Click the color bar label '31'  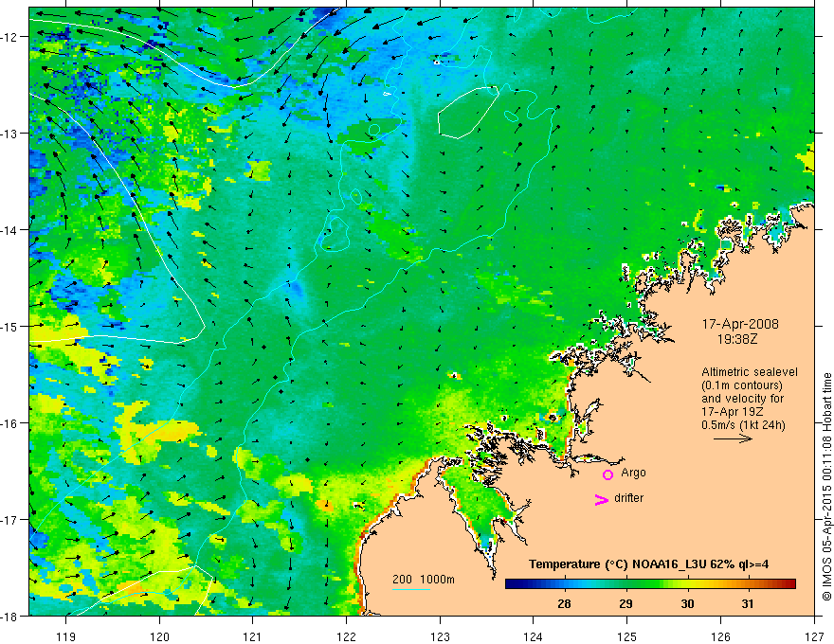[x=748, y=603]
